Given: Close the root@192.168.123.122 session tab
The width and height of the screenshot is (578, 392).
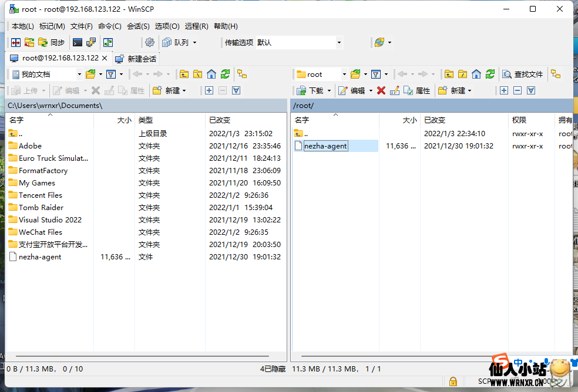Looking at the screenshot, I should coord(105,58).
